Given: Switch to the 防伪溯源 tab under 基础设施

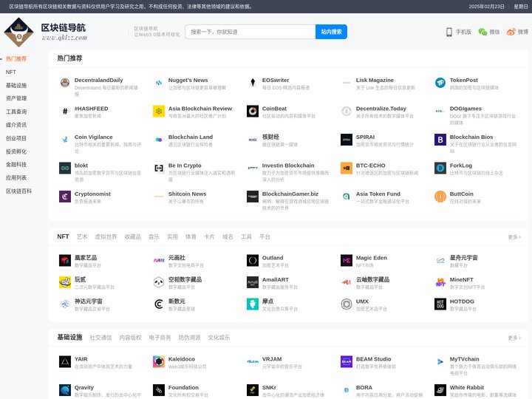Looking at the screenshot, I should (189, 338).
